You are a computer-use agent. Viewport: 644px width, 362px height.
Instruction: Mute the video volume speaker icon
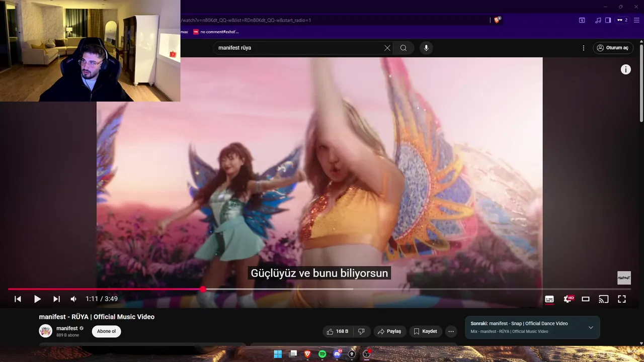[x=73, y=299]
